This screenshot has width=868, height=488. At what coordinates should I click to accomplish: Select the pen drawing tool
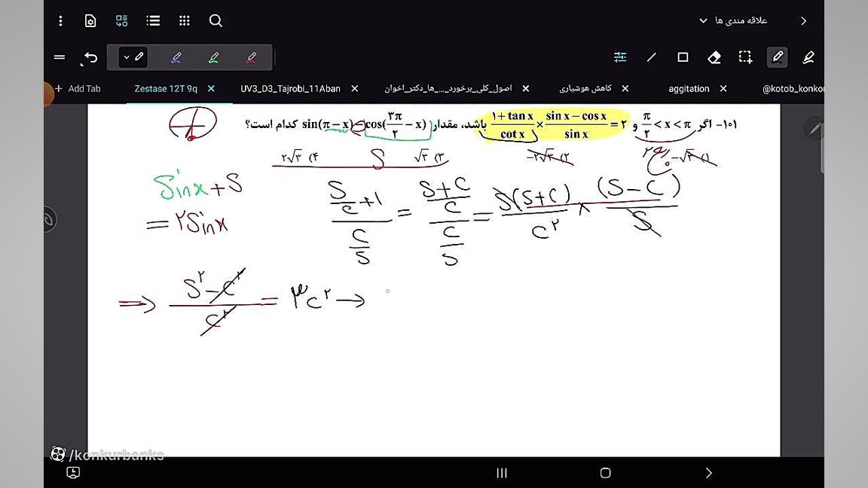point(778,57)
